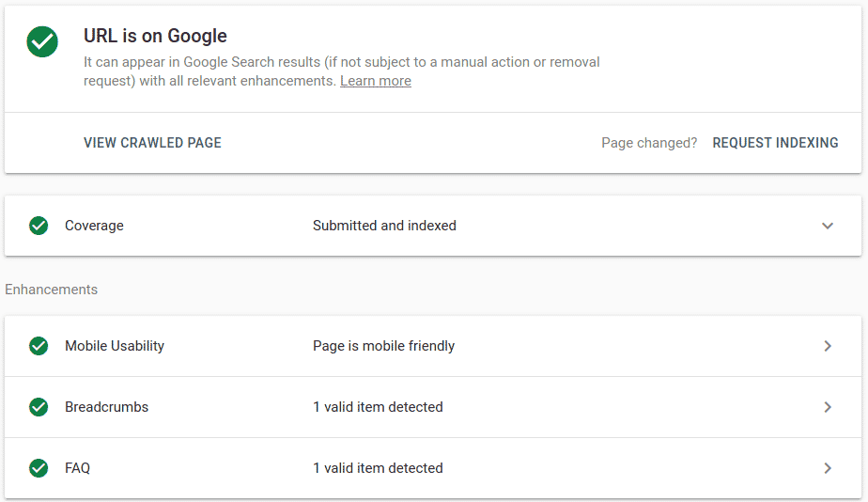Click the FAQ green check icon
This screenshot has height=502, width=868.
(x=39, y=468)
